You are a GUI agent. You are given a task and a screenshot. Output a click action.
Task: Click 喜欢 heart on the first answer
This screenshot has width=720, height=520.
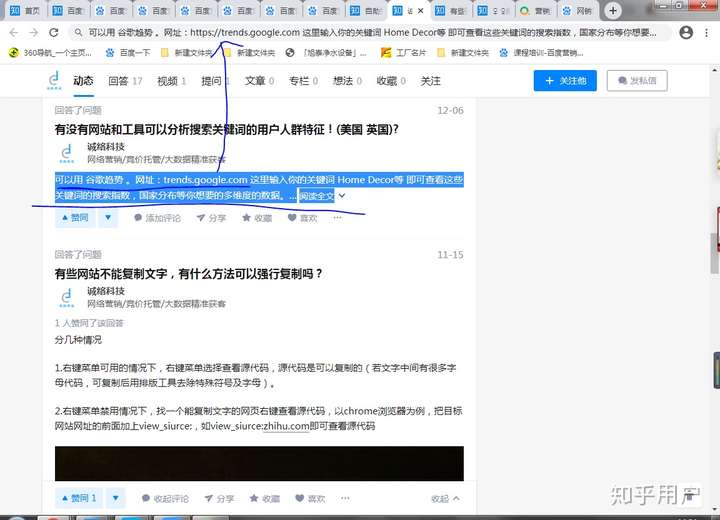[302, 218]
